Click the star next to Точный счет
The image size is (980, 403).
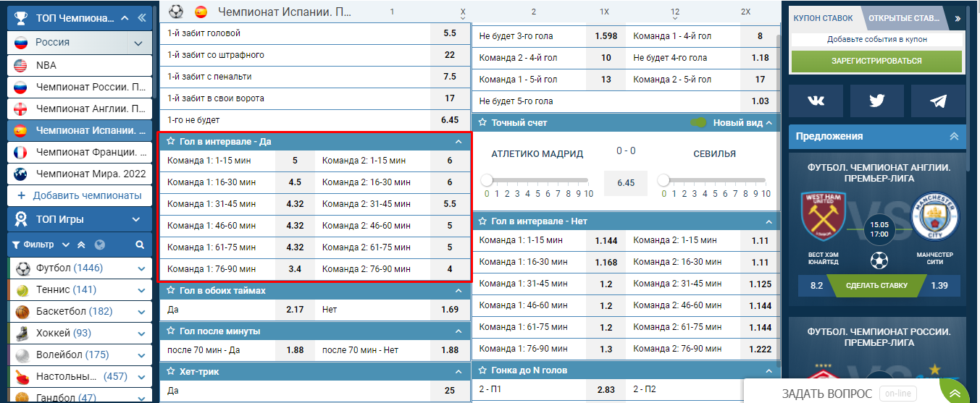pos(483,123)
